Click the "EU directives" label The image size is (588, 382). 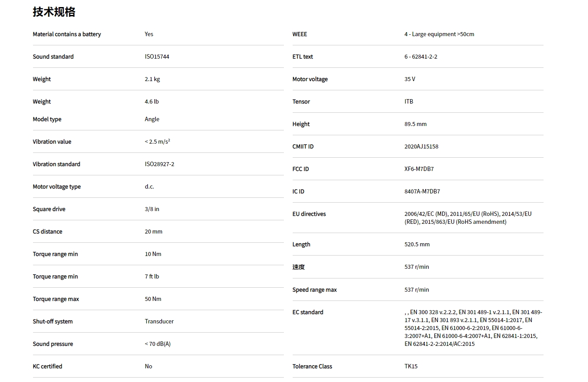point(309,214)
